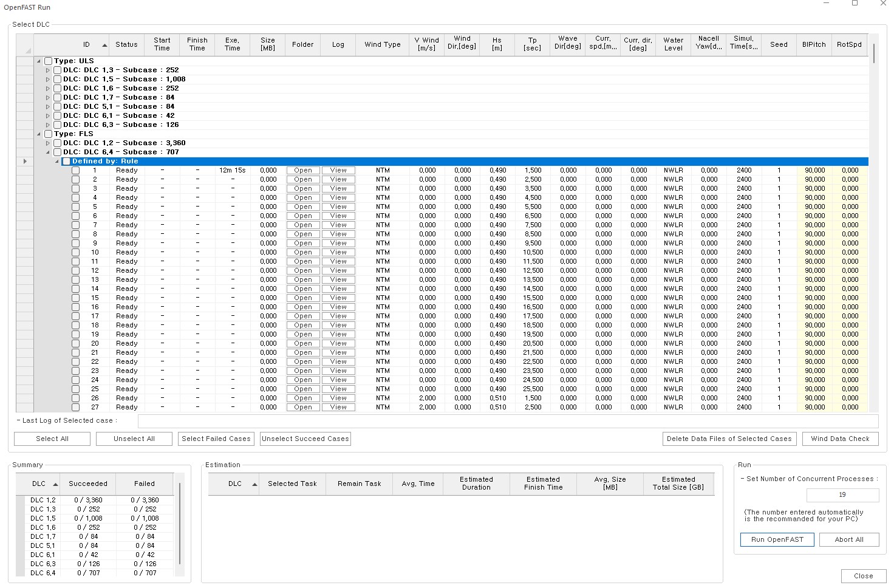
Task: Expand DLC 1,6 subcase tree node
Action: pos(49,89)
